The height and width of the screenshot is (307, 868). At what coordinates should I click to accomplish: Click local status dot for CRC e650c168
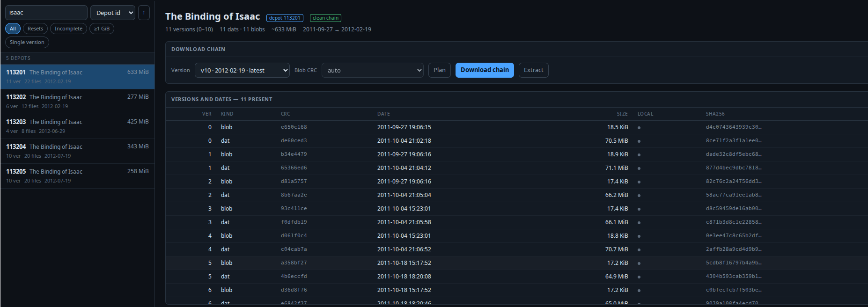(639, 128)
